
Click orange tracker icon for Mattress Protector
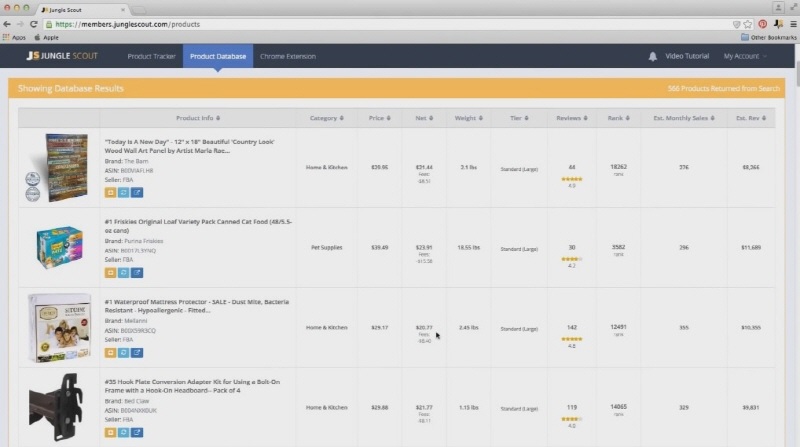click(110, 353)
